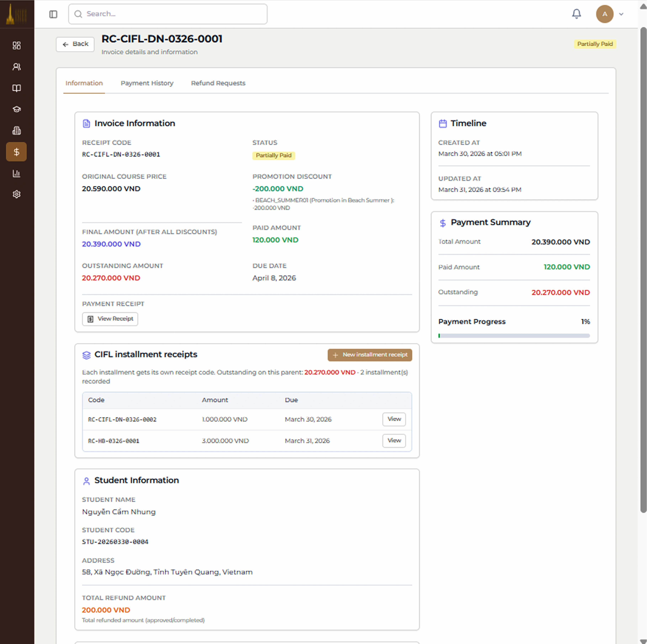Click the Due column header
The height and width of the screenshot is (644, 647).
pyautogui.click(x=291, y=400)
